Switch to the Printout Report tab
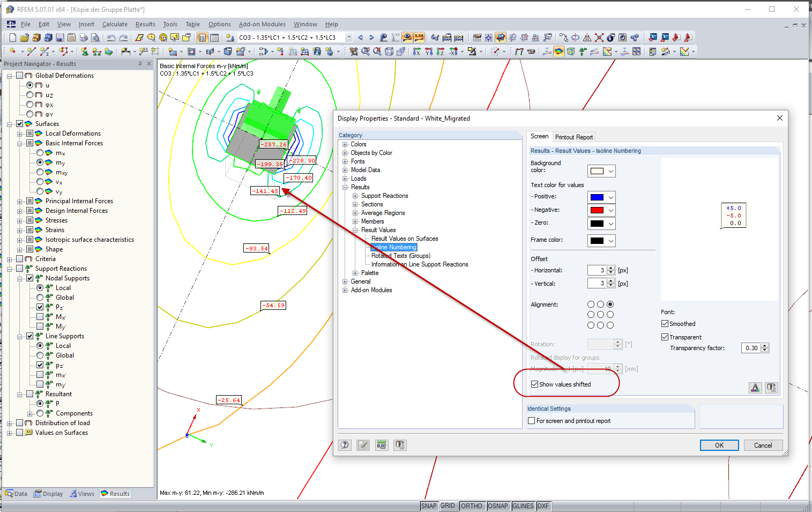This screenshot has height=512, width=812. click(x=573, y=137)
